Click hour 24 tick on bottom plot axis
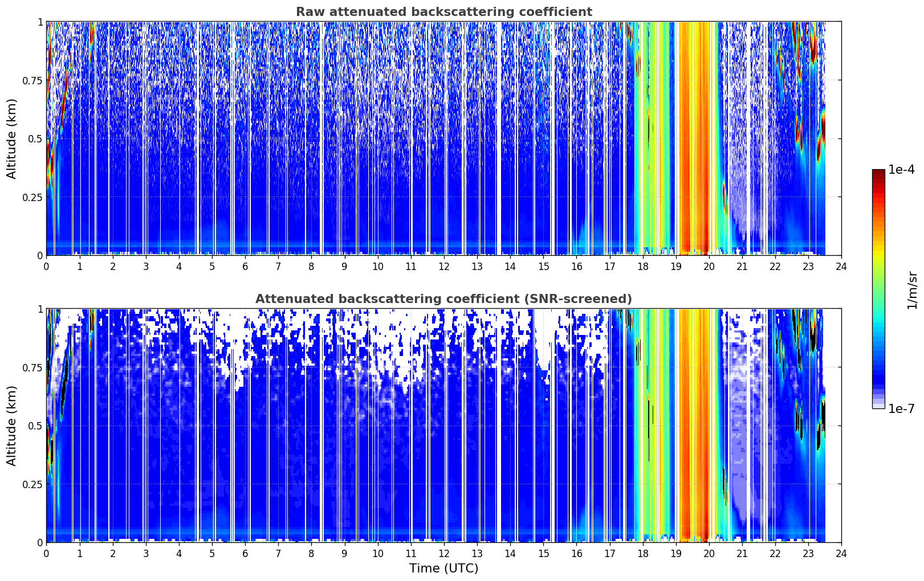The height and width of the screenshot is (581, 924). 841,554
